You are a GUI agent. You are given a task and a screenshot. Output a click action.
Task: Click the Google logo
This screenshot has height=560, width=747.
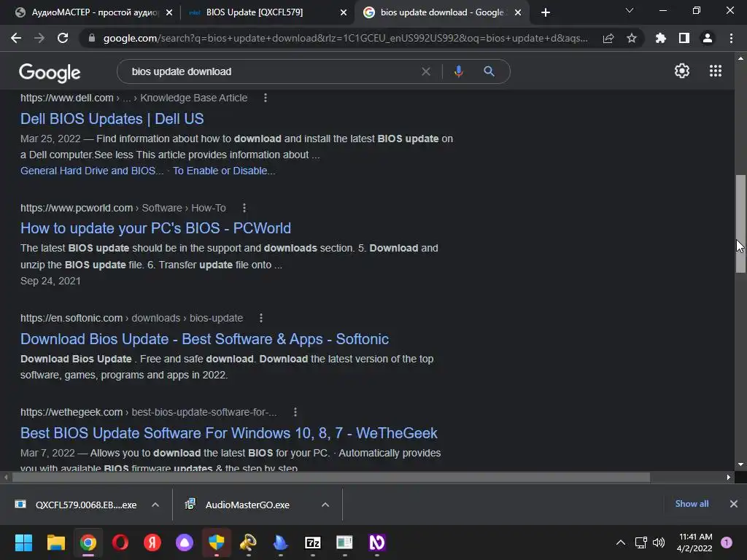[50, 72]
